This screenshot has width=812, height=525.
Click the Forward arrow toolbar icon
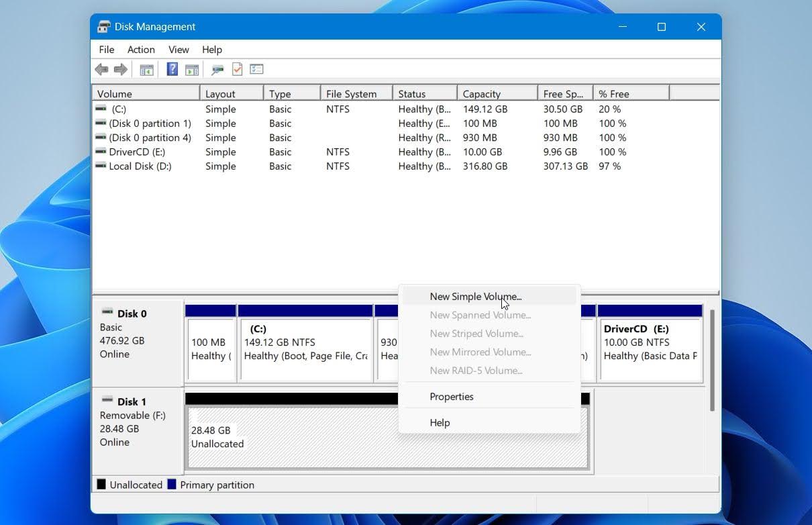(x=121, y=69)
